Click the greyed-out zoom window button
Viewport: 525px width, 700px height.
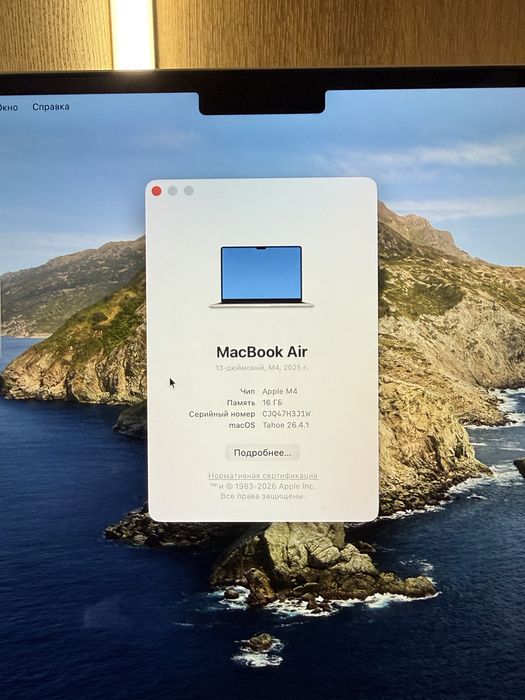pos(189,191)
